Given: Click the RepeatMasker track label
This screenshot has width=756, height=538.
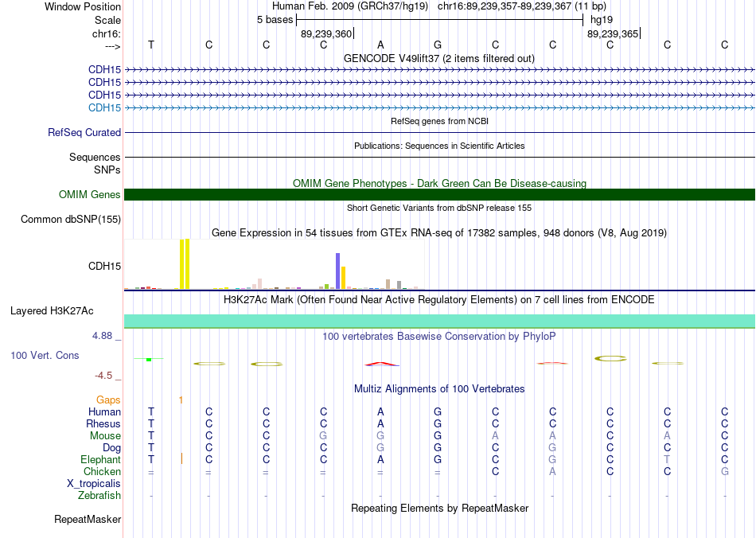Looking at the screenshot, I should tap(88, 519).
